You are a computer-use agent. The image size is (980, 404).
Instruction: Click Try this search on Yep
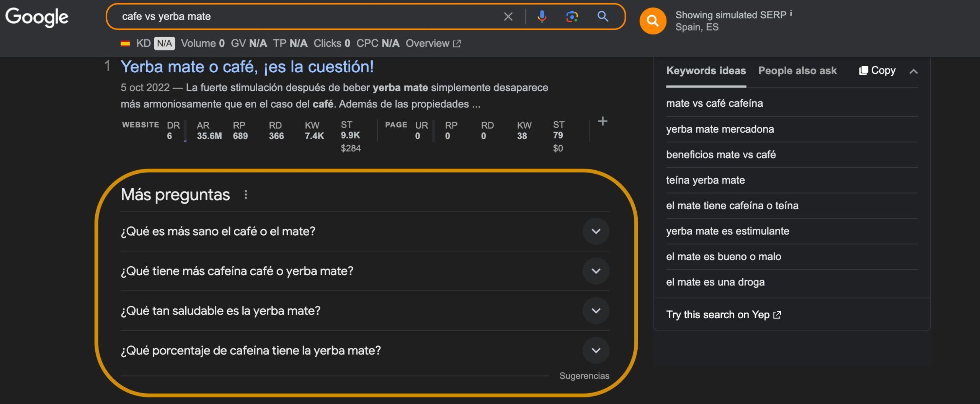click(719, 314)
